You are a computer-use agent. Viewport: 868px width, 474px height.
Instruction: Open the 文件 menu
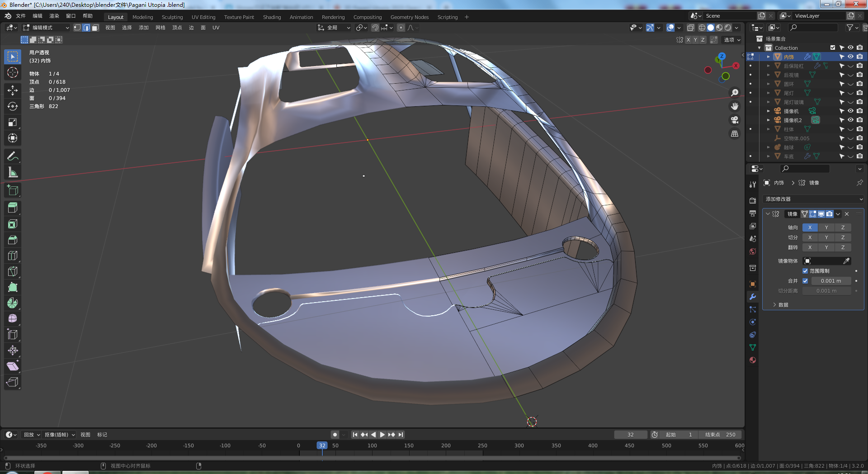coord(21,16)
